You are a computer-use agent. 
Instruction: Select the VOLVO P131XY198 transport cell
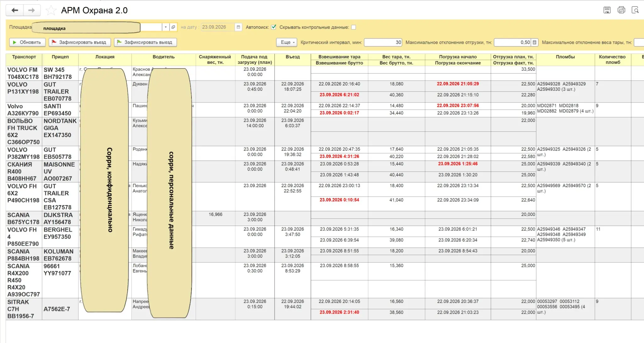(24, 91)
